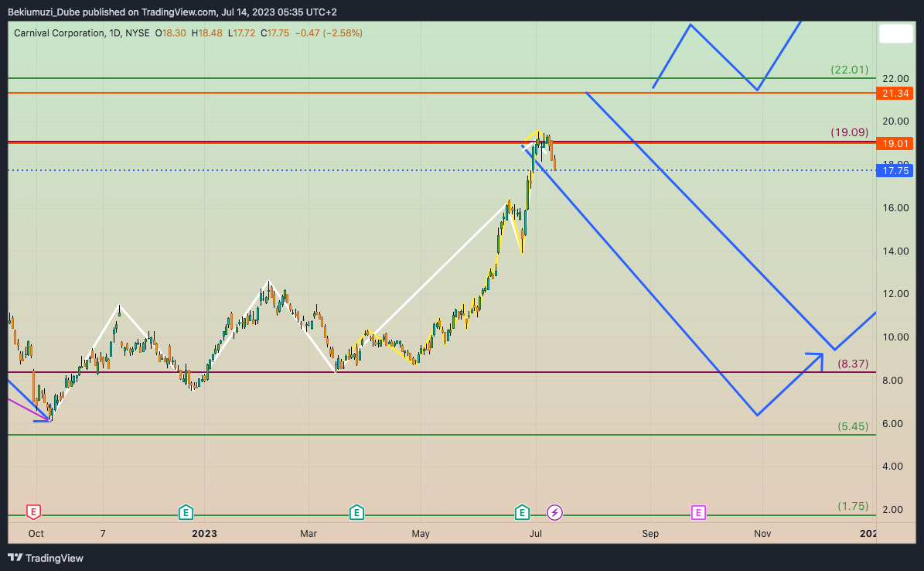Click the 14.00 price scale value
The width and height of the screenshot is (924, 571).
tap(895, 251)
